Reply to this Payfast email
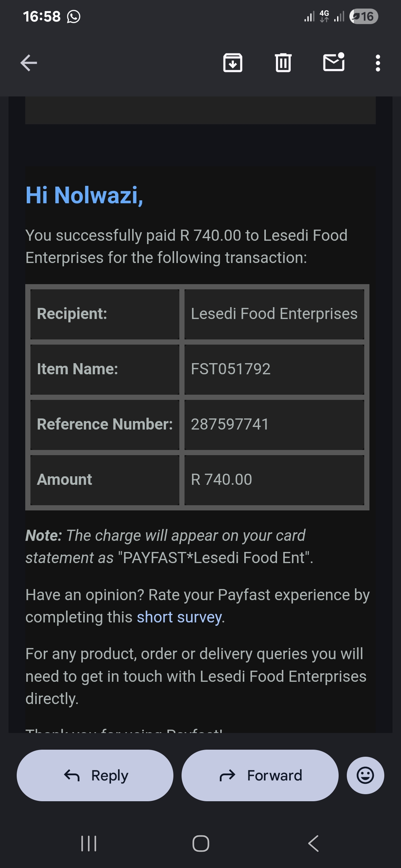The image size is (401, 868). (x=95, y=775)
